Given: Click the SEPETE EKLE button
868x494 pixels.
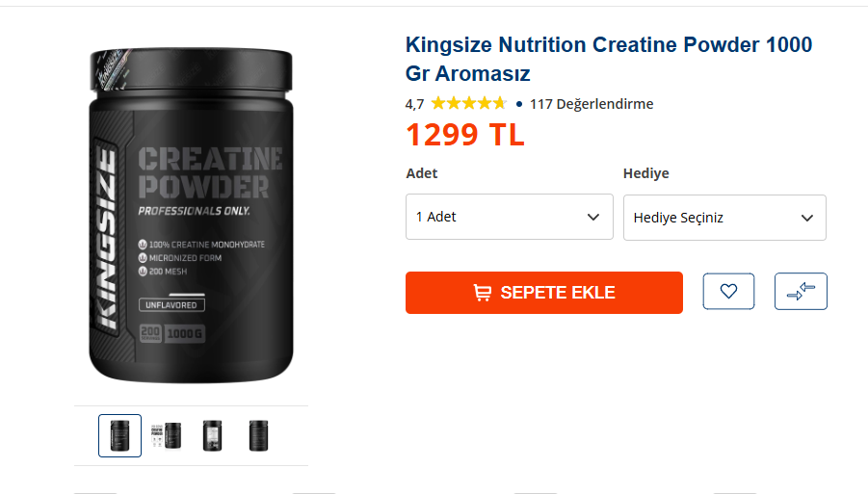Looking at the screenshot, I should click(x=544, y=293).
